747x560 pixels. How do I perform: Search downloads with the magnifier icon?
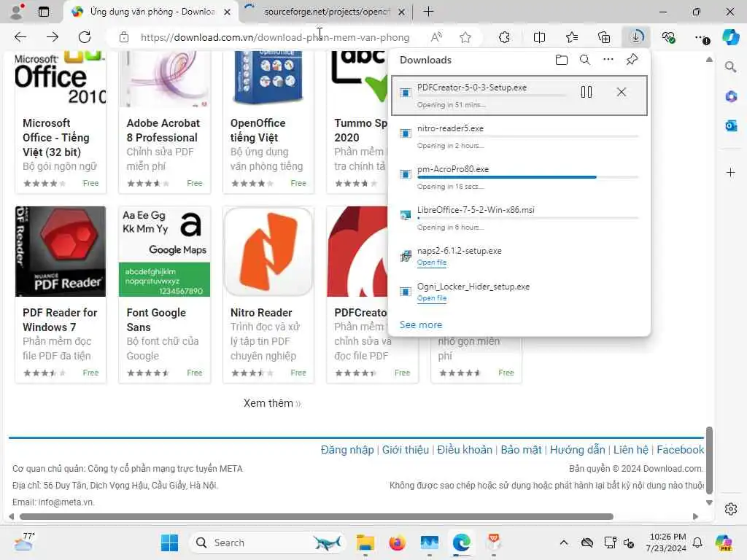pyautogui.click(x=584, y=60)
